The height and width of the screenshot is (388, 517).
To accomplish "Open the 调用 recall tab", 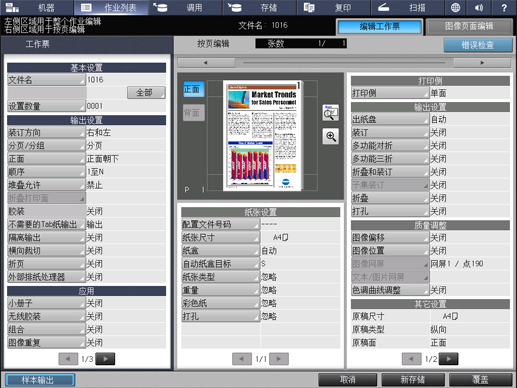I will click(185, 7).
